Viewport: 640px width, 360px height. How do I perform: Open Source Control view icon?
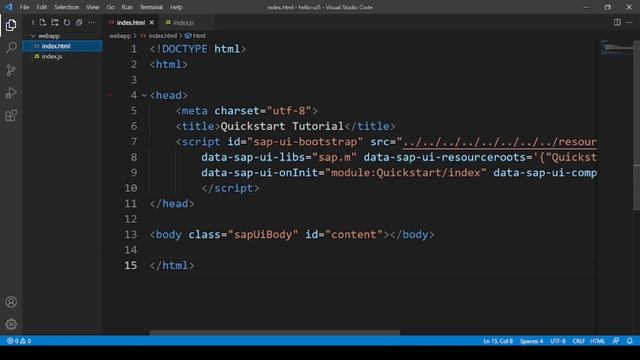coord(11,70)
